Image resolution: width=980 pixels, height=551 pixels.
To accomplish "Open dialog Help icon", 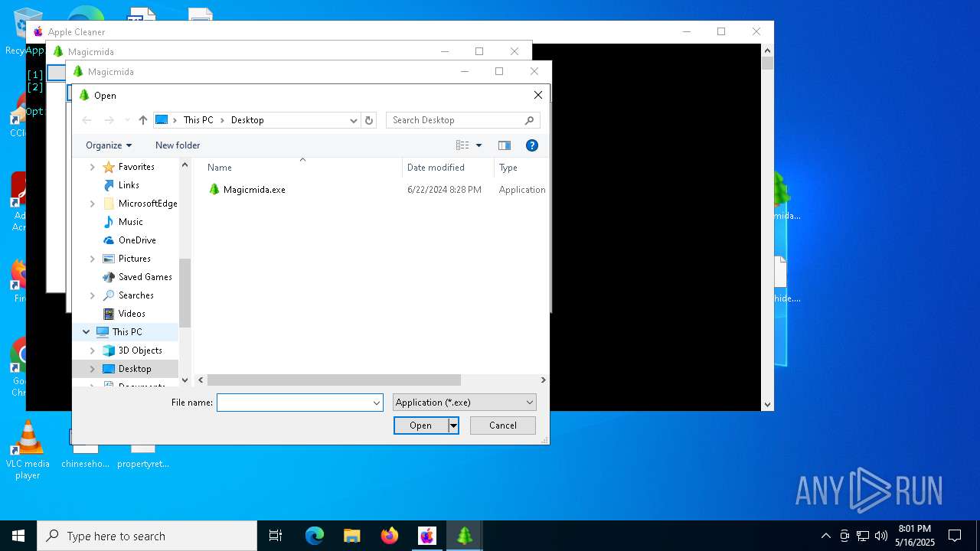I will click(x=532, y=145).
